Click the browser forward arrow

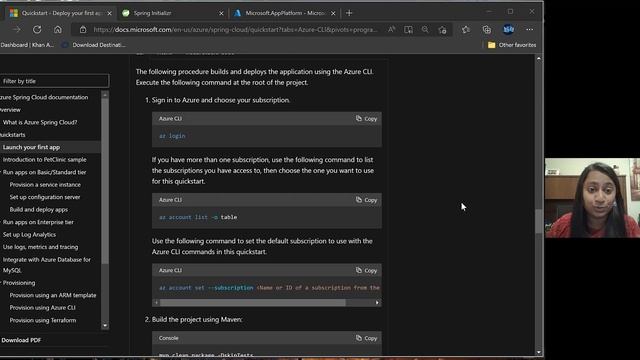click(x=17, y=29)
